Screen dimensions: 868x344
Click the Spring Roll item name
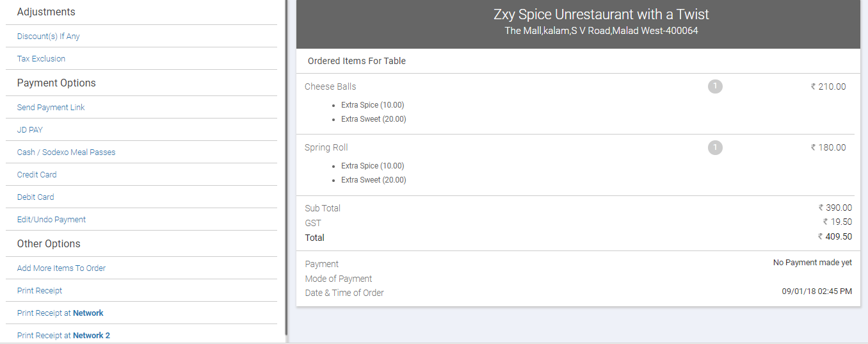pyautogui.click(x=326, y=148)
